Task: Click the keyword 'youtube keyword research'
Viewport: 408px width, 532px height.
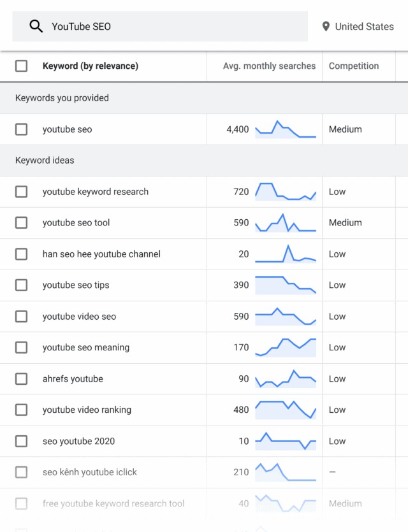Action: [x=96, y=192]
